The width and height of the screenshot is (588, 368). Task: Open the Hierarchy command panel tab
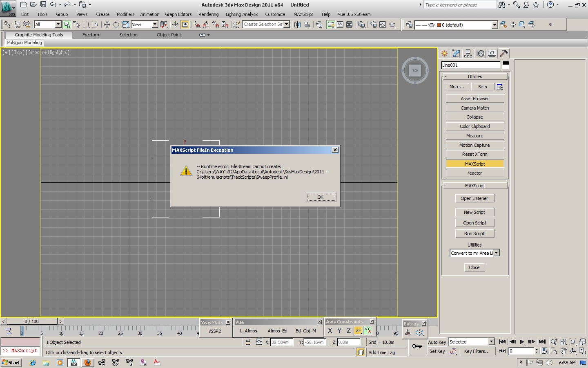point(468,54)
